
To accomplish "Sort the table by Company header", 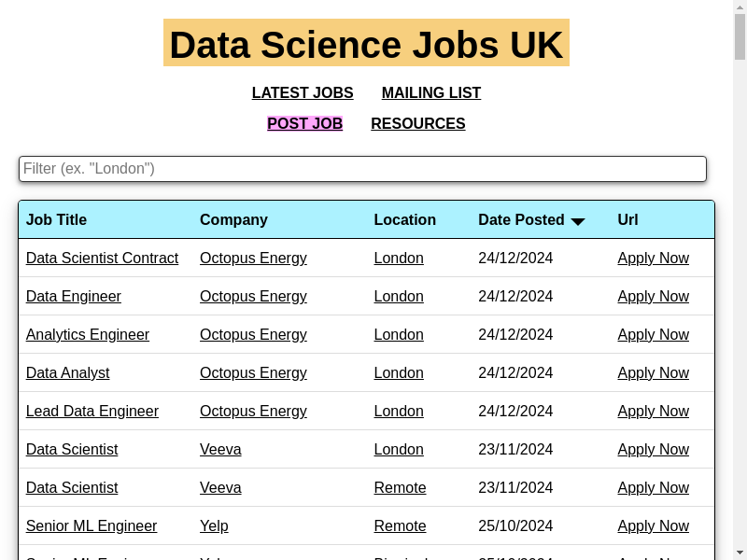I will point(233,220).
